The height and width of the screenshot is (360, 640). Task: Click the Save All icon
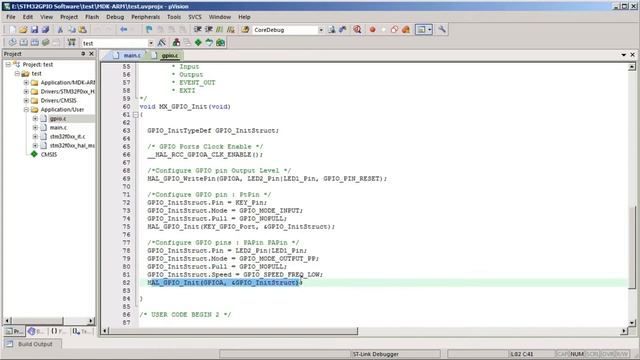click(x=45, y=30)
